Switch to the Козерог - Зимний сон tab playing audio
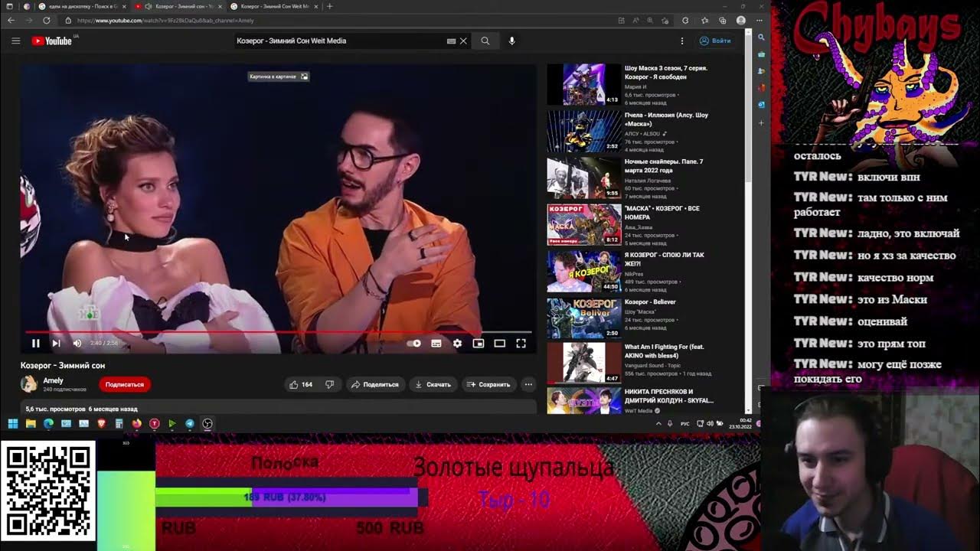 coord(178,6)
